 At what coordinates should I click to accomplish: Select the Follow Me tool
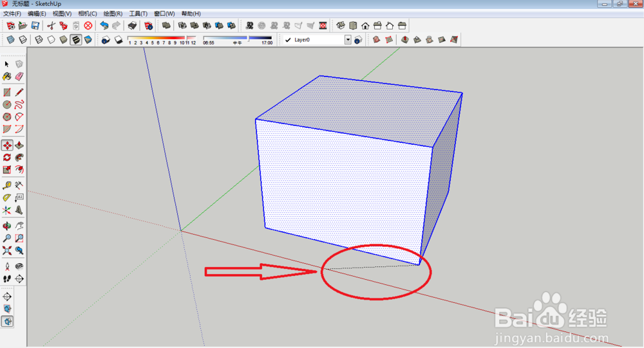coord(19,158)
